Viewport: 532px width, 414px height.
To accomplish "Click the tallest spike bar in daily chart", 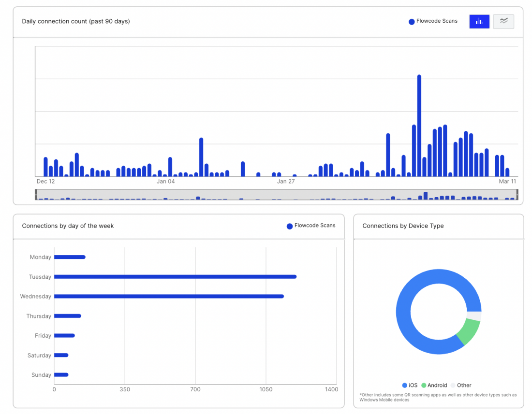I will [x=419, y=126].
